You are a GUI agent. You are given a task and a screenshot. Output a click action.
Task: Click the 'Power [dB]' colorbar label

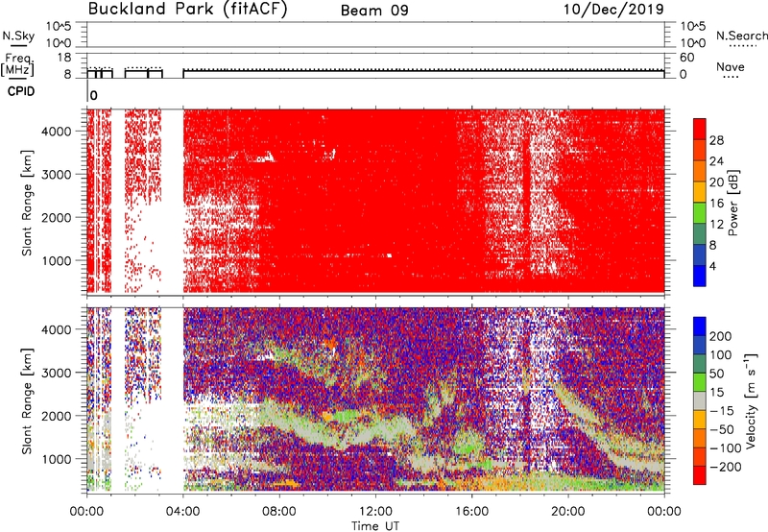click(x=733, y=203)
